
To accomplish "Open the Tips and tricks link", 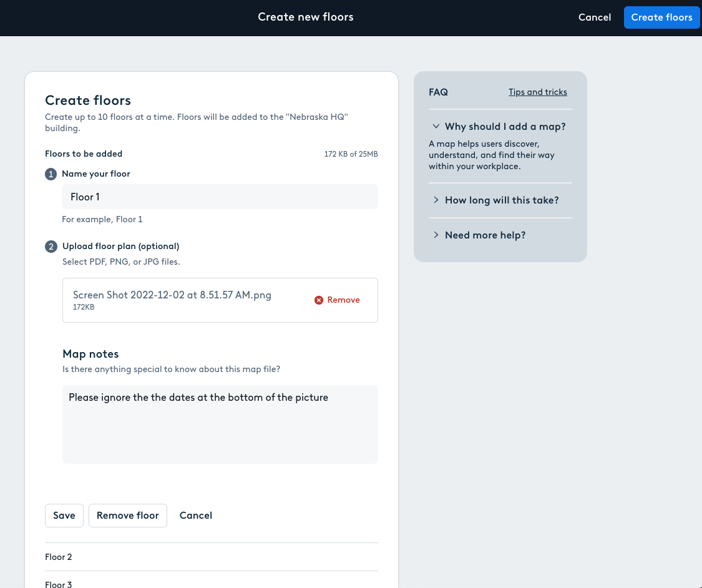I will [x=538, y=92].
